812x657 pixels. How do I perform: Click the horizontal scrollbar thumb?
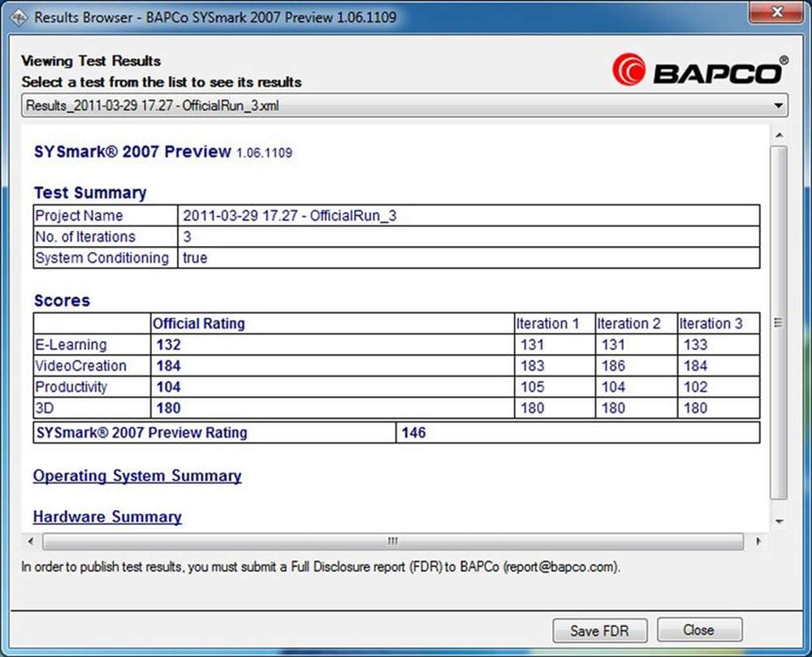click(393, 541)
